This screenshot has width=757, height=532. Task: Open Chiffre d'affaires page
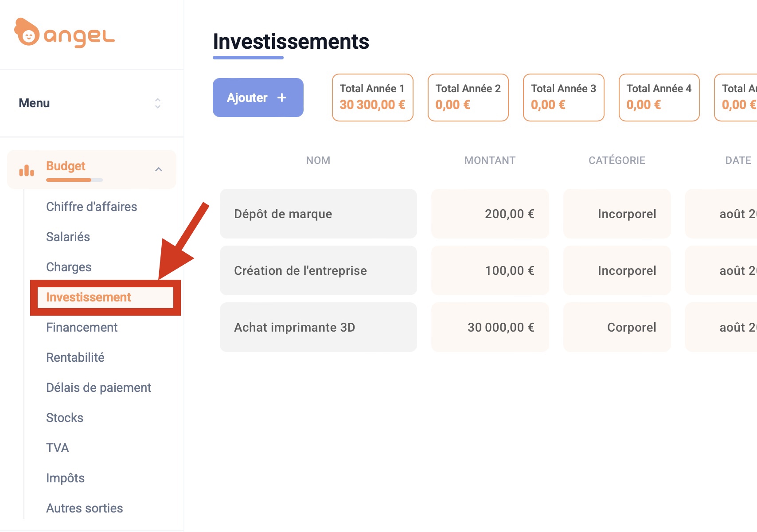tap(92, 207)
